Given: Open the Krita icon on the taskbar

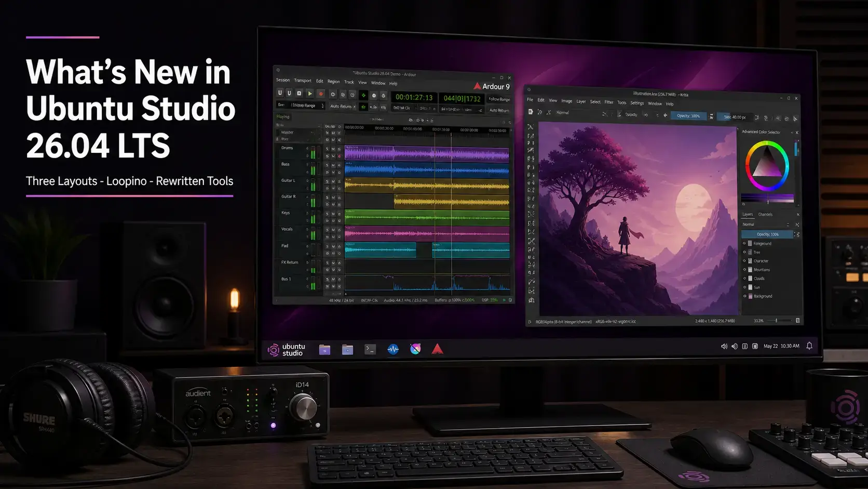Looking at the screenshot, I should [415, 349].
